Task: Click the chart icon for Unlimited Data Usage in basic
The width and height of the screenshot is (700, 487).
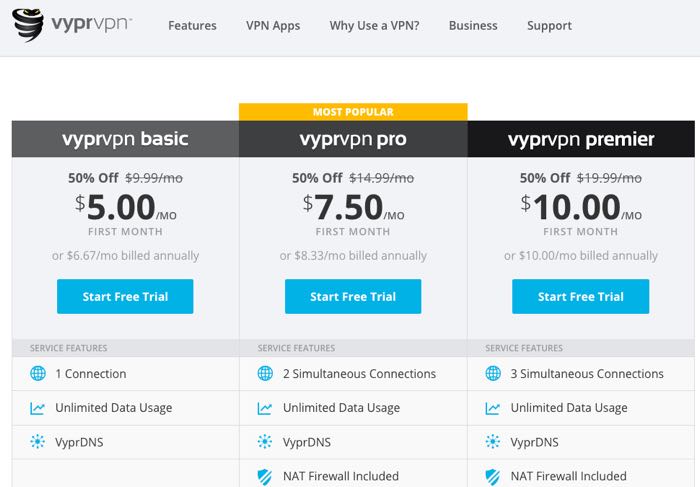Action: point(38,408)
